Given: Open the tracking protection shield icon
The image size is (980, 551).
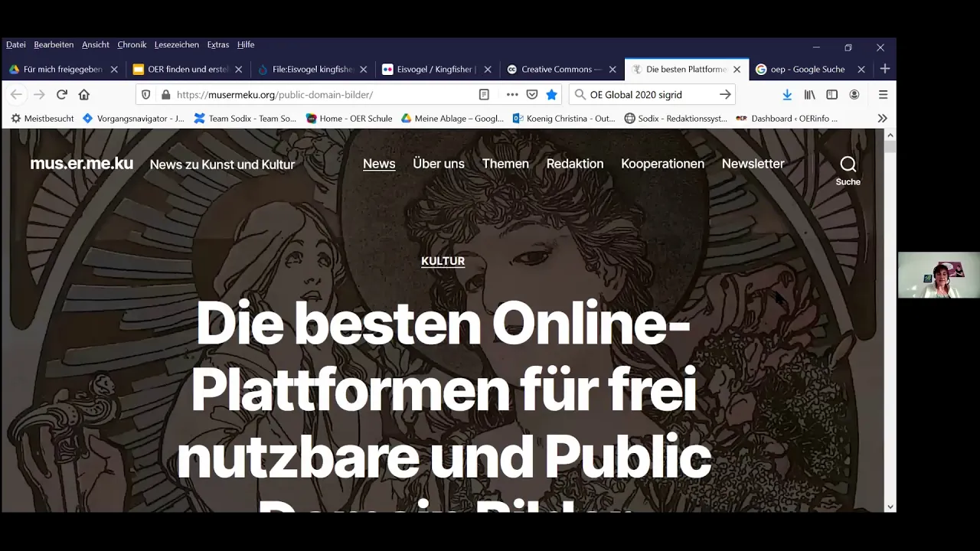Looking at the screenshot, I should point(146,94).
